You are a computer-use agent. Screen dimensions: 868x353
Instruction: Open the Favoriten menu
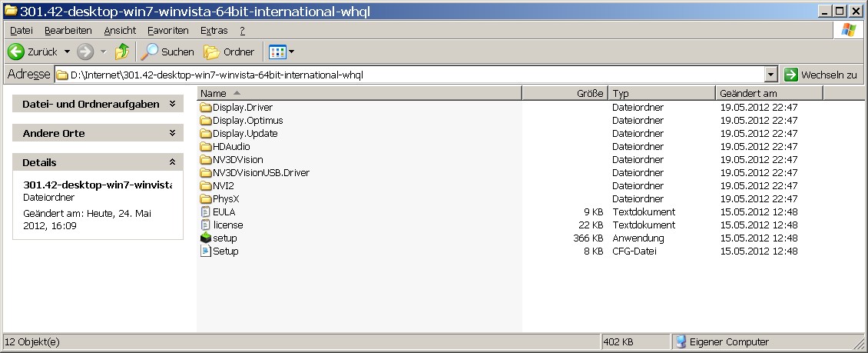(168, 31)
